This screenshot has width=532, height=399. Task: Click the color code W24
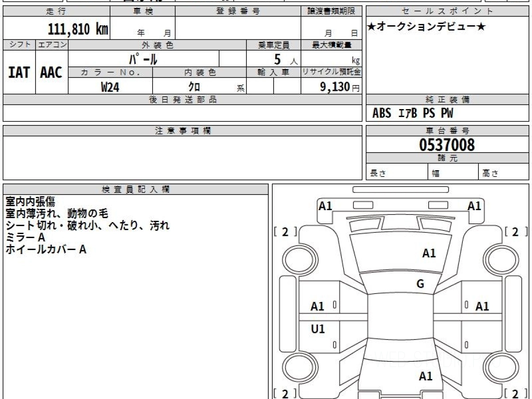point(110,87)
